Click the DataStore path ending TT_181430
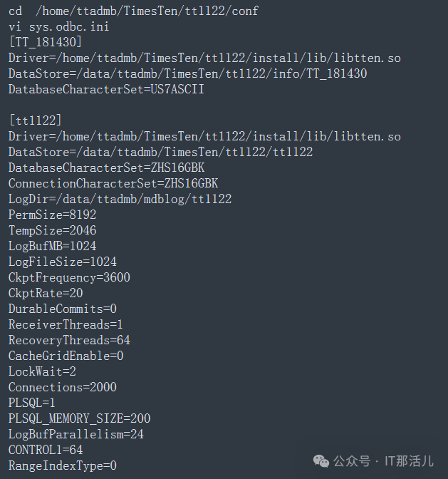The width and height of the screenshot is (448, 479). 188,73
